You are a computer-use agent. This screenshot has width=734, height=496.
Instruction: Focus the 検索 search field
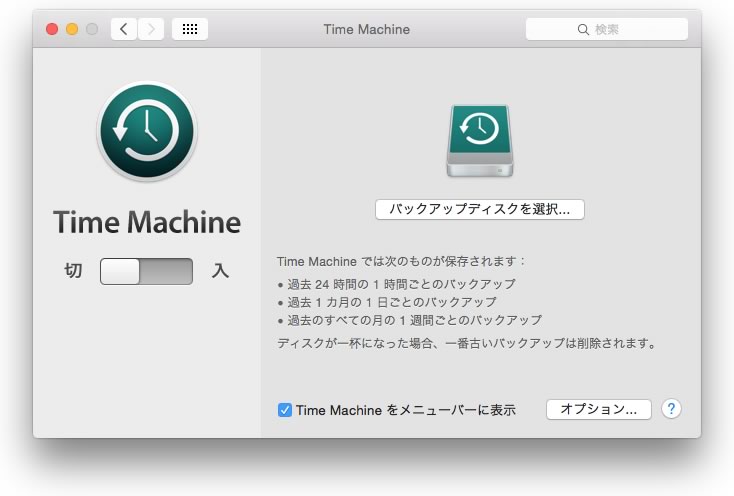tap(607, 29)
